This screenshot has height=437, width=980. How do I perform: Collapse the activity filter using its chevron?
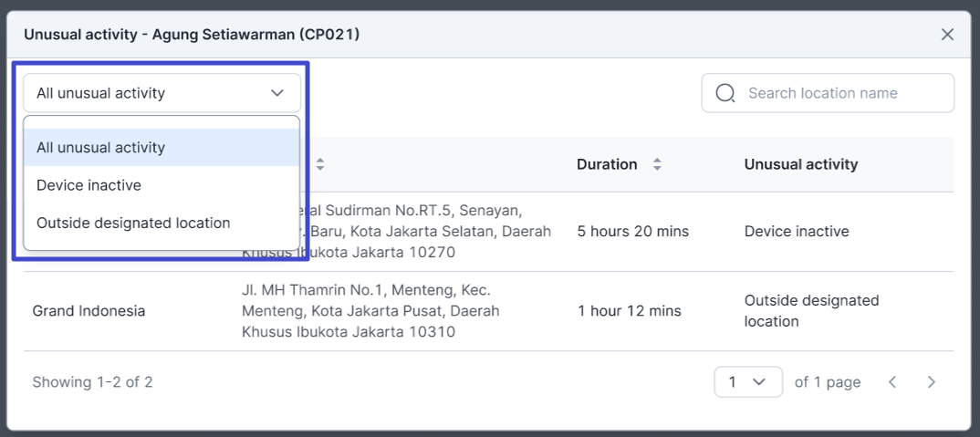pos(277,93)
